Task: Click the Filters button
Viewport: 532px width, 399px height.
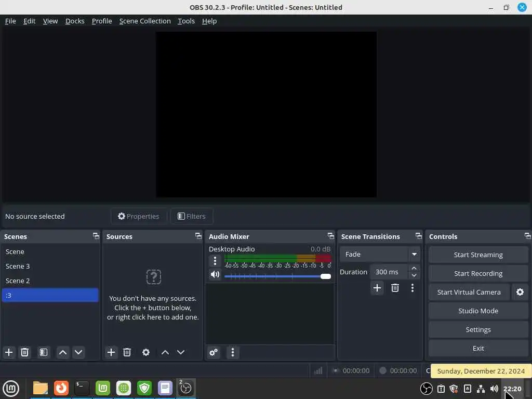Action: pyautogui.click(x=192, y=216)
